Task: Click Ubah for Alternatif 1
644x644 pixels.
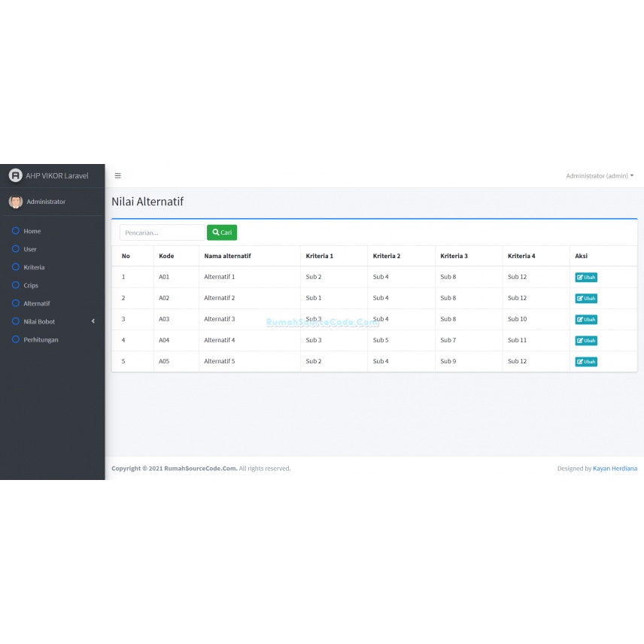Action: pos(586,277)
